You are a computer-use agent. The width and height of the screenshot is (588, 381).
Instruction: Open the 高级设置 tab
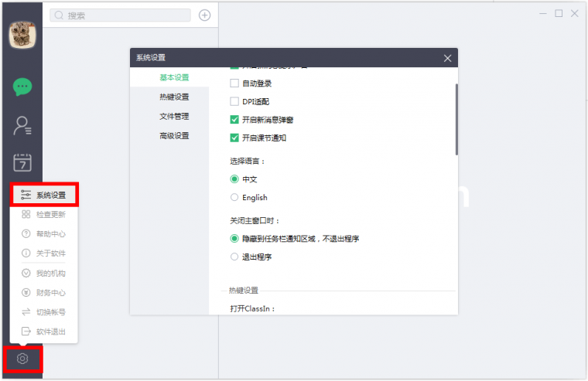coord(174,135)
